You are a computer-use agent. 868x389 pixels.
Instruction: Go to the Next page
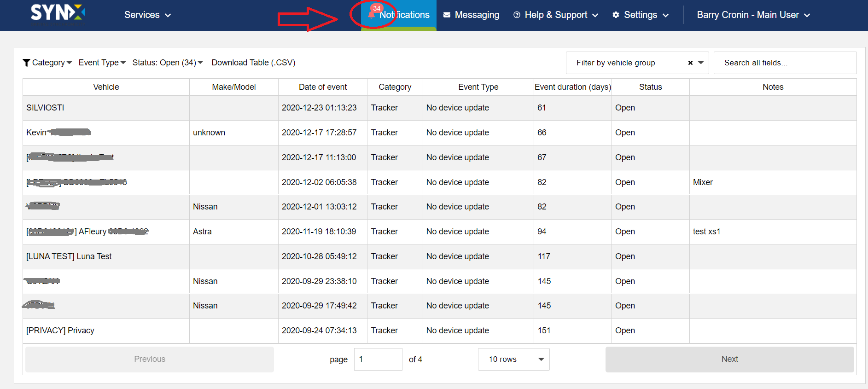click(729, 359)
